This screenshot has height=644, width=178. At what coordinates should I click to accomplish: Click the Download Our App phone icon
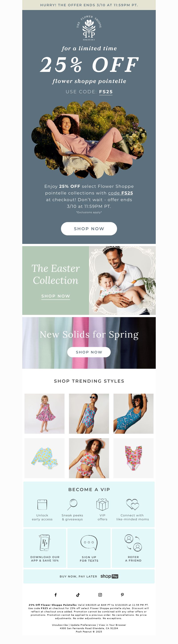[45, 543]
